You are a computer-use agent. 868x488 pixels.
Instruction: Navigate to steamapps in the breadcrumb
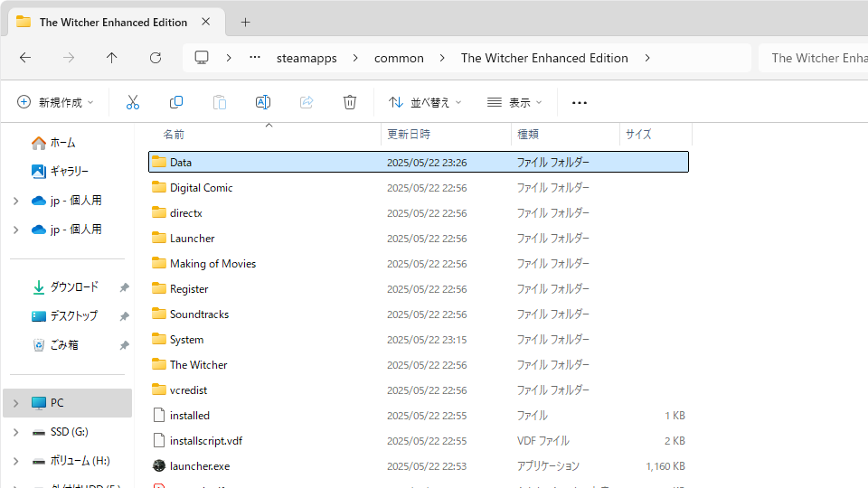[307, 58]
